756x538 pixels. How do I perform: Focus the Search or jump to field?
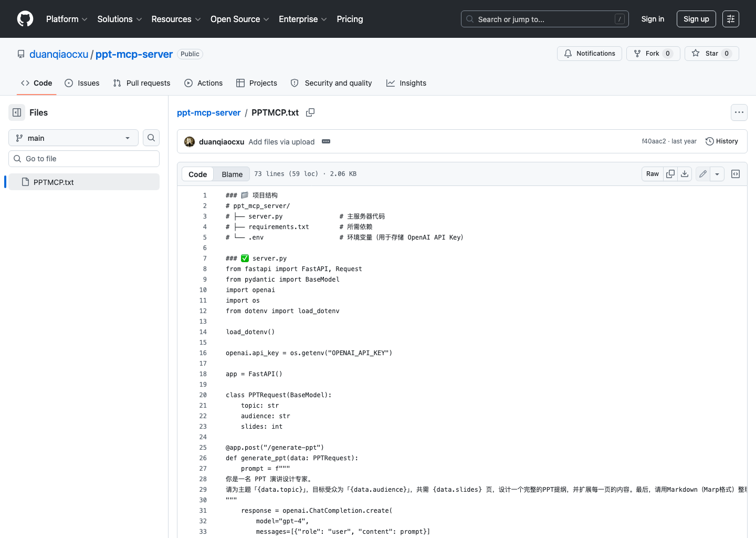pyautogui.click(x=545, y=19)
